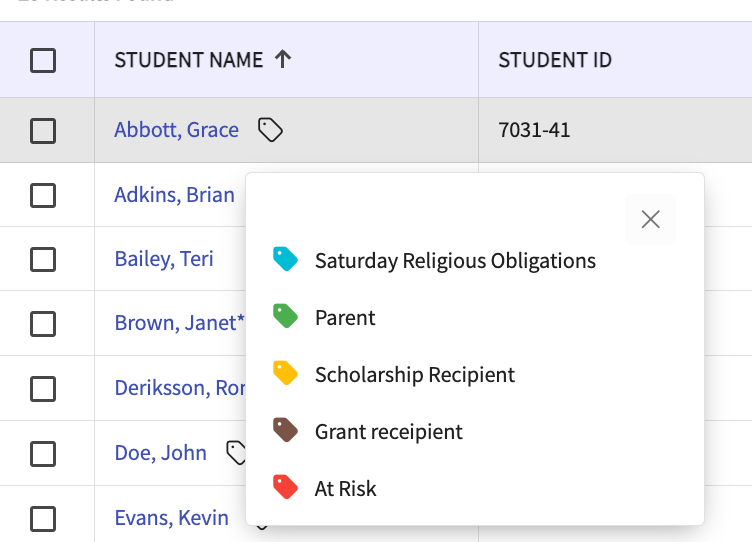Select the Scholarship Recipient tag label
752x542 pixels.
(414, 375)
